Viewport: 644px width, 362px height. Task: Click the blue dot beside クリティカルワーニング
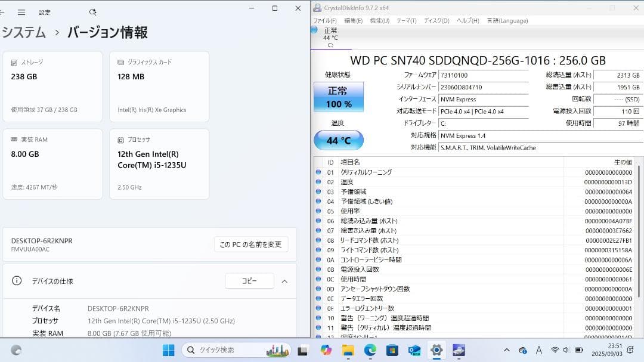pyautogui.click(x=318, y=172)
